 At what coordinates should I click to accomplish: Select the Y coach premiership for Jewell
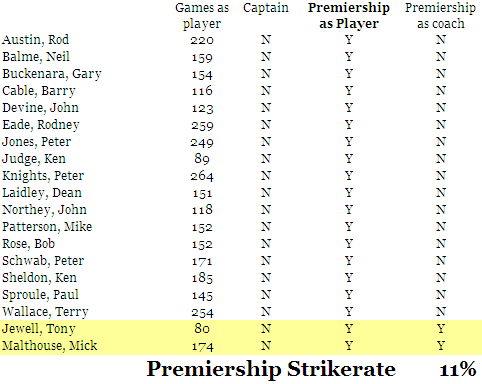point(441,329)
